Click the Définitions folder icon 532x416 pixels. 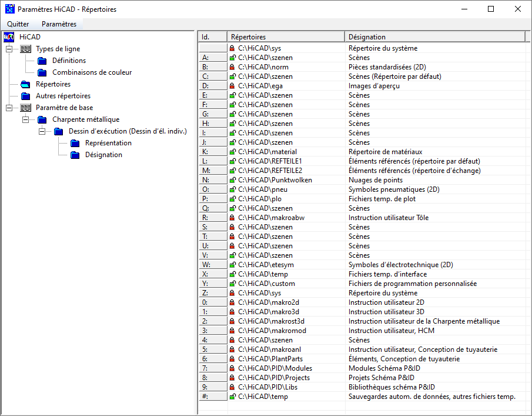(x=42, y=61)
